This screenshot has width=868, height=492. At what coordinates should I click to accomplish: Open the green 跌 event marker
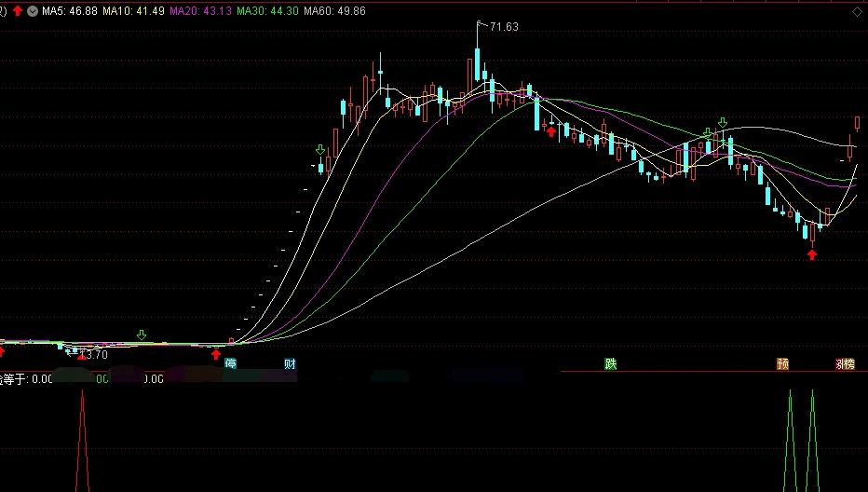(x=611, y=363)
